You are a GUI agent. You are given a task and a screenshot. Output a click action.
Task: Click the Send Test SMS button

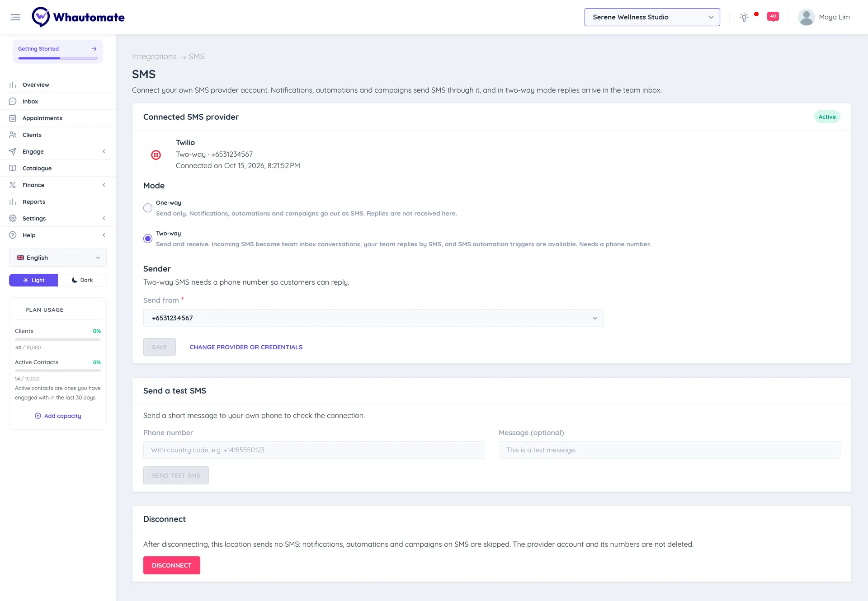(x=176, y=475)
